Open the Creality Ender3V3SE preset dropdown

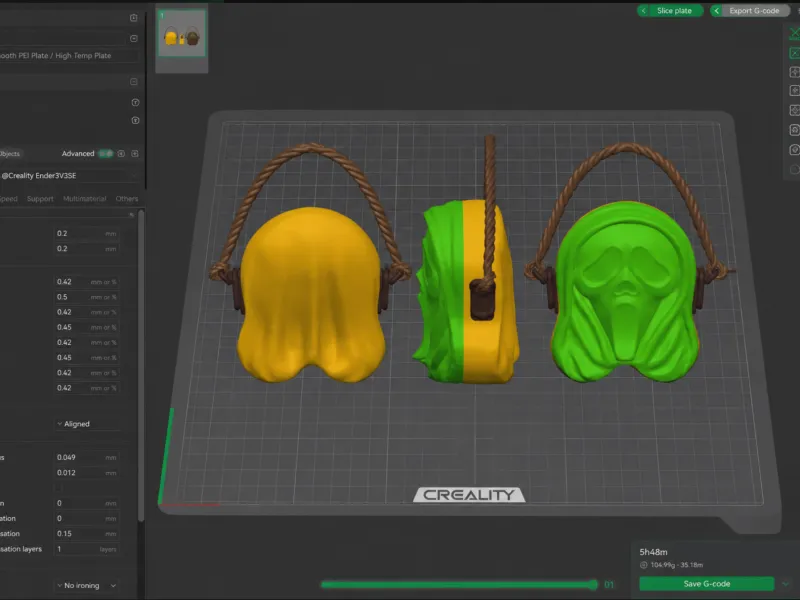pyautogui.click(x=69, y=176)
